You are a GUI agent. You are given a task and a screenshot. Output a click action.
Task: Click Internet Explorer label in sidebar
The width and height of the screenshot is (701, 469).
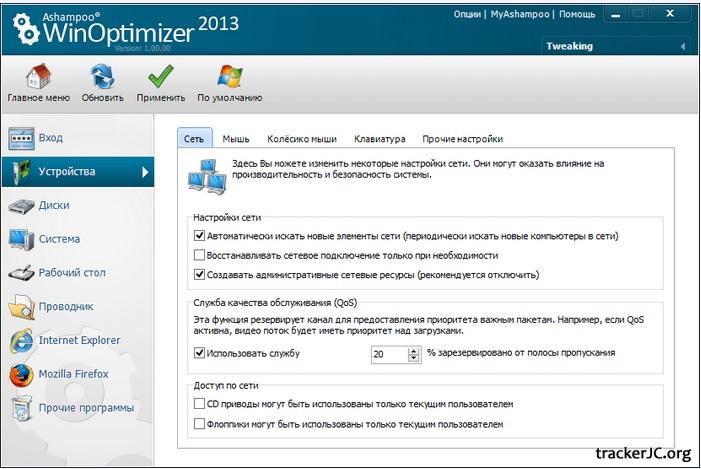(80, 340)
